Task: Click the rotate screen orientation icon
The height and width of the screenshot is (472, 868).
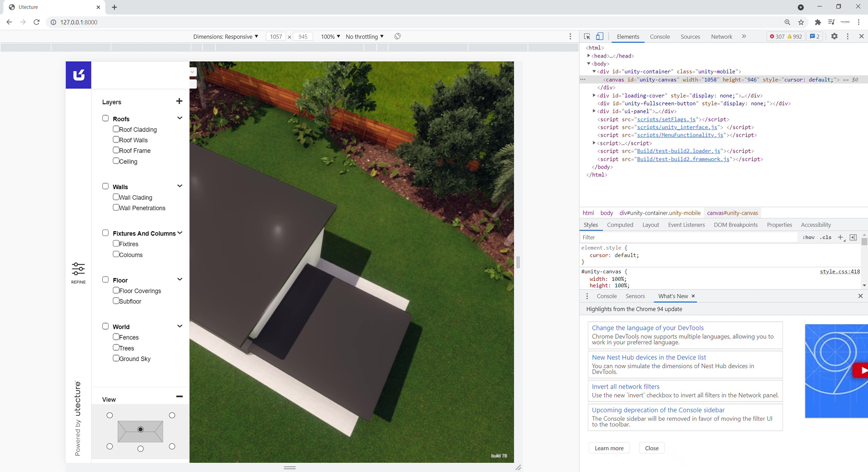Action: tap(398, 36)
